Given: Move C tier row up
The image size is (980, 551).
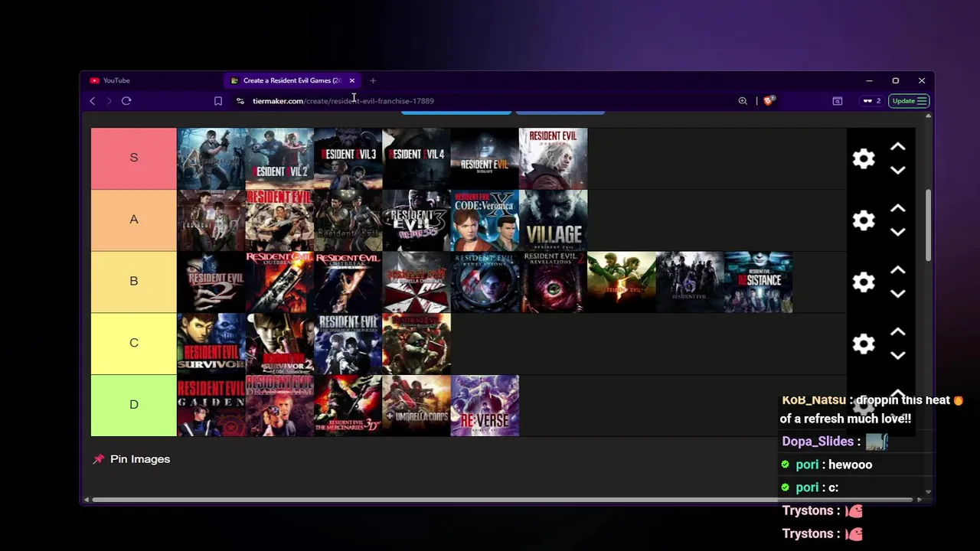Looking at the screenshot, I should pos(898,333).
